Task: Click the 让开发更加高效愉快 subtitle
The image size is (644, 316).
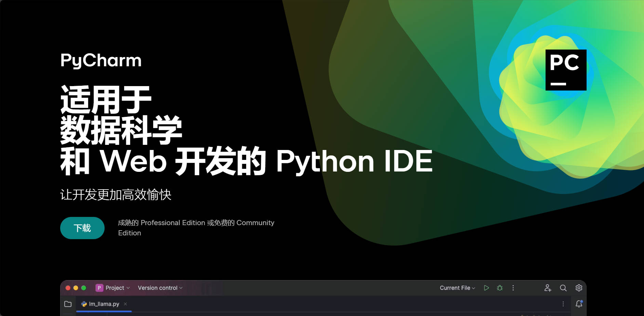Action: pyautogui.click(x=116, y=195)
